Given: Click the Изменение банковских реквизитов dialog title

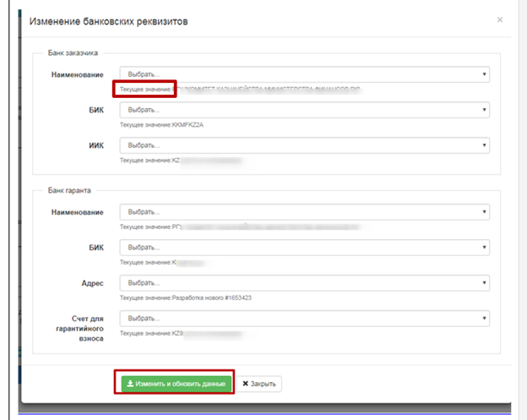Looking at the screenshot, I should coord(108,20).
